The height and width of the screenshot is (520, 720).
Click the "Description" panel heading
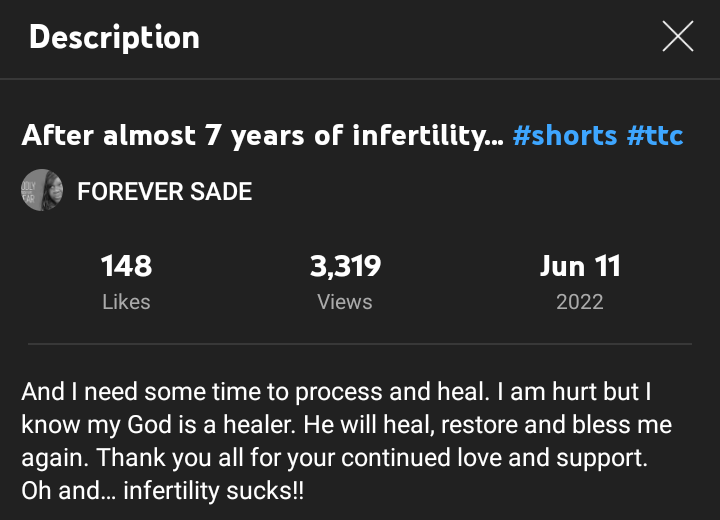(x=114, y=37)
